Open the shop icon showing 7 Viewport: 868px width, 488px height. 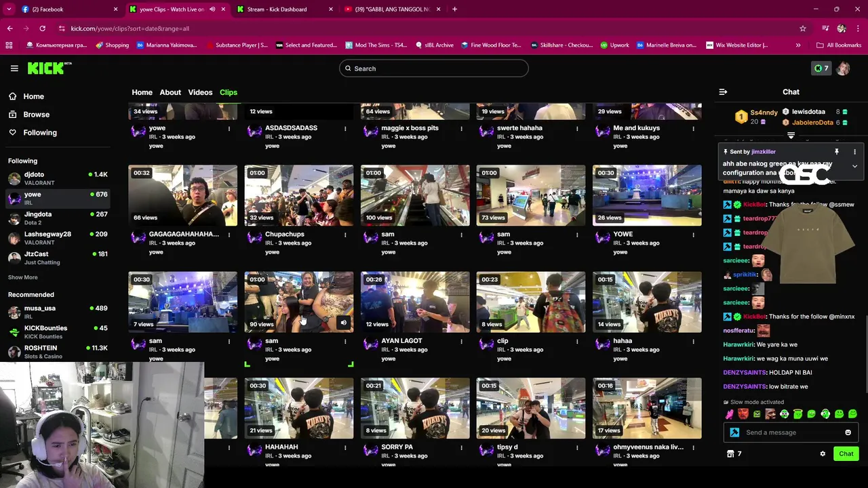click(x=734, y=454)
